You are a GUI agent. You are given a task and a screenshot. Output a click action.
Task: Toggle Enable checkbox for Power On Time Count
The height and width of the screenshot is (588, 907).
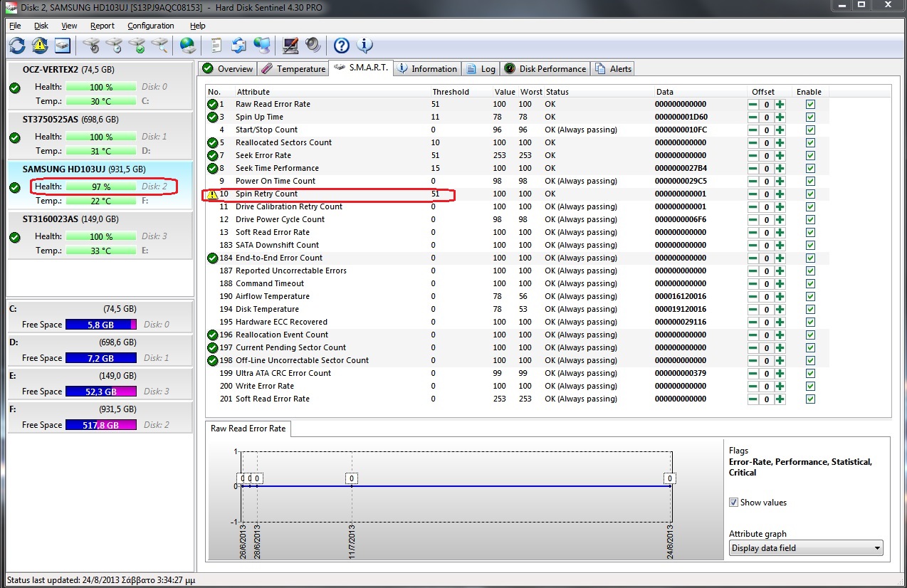click(810, 182)
